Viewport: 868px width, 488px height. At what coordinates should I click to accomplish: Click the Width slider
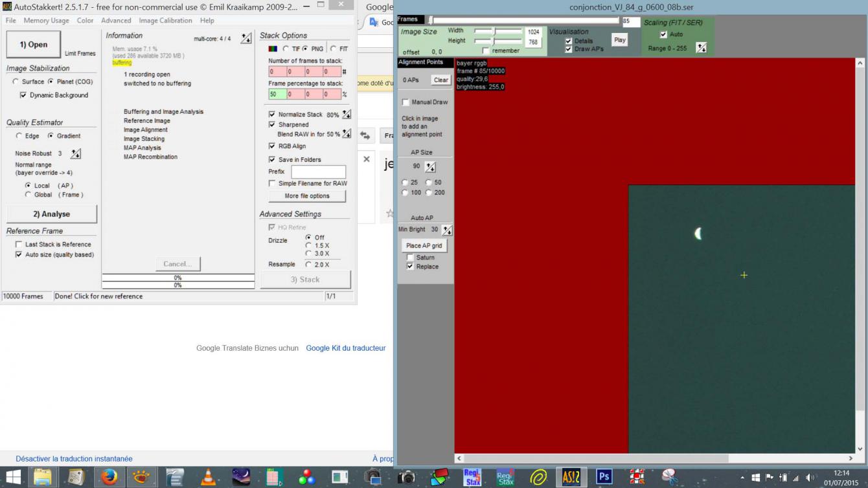click(x=498, y=31)
